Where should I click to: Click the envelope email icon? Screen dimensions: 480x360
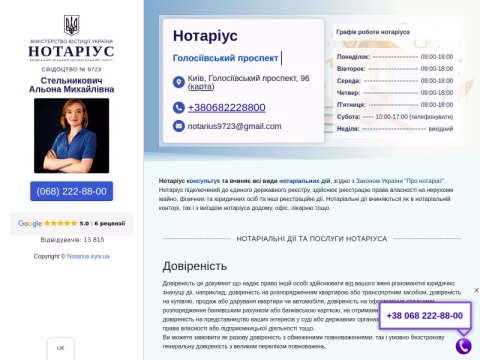pos(179,126)
